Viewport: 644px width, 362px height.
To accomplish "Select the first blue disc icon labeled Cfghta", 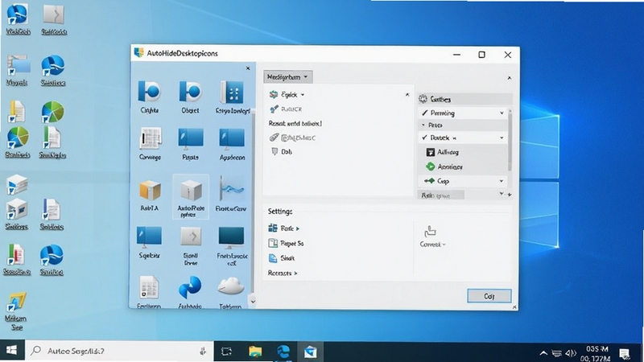I will click(x=149, y=92).
